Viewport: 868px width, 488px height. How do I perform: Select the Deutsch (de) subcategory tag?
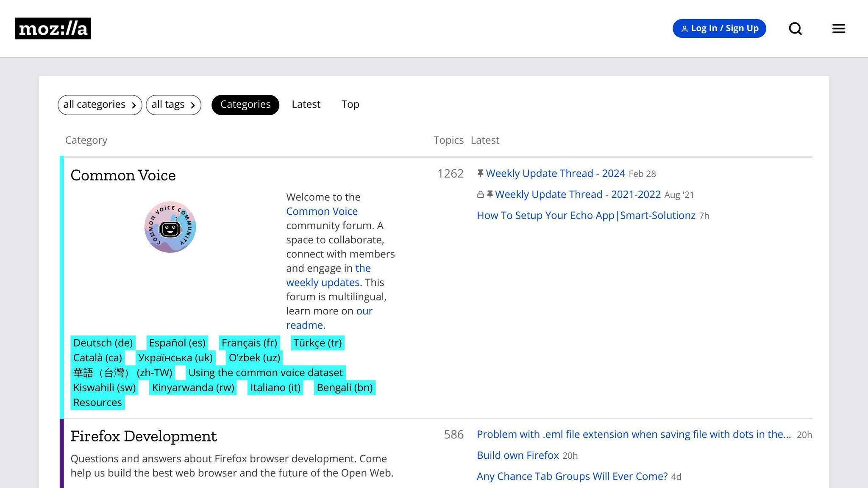pos(103,343)
